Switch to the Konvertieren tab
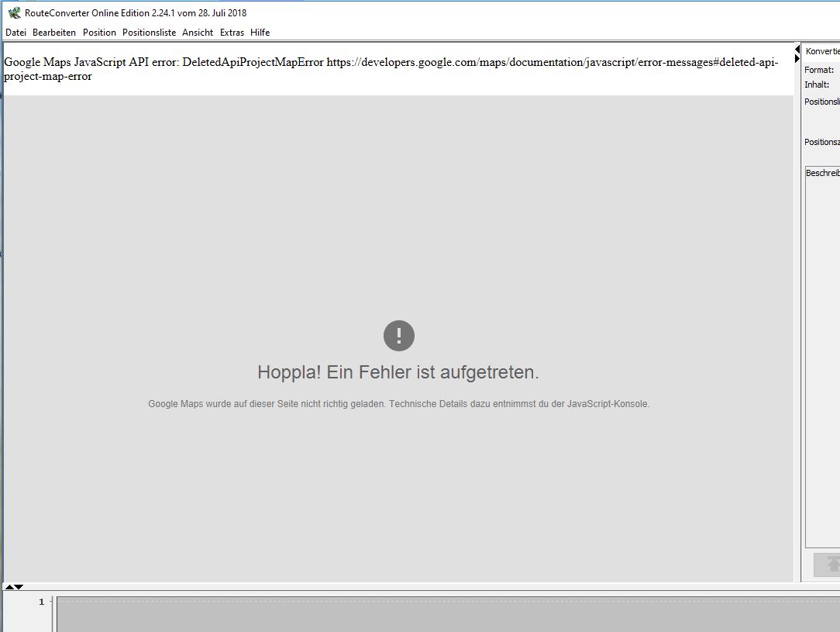Image resolution: width=840 pixels, height=632 pixels. coord(822,51)
